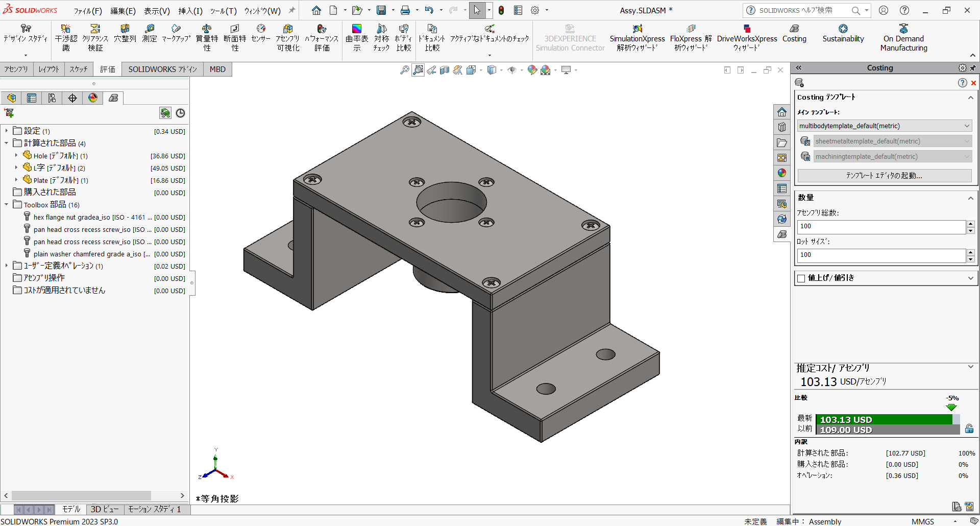Close the Costing pane with red X
This screenshot has width=980, height=526.
973,83
